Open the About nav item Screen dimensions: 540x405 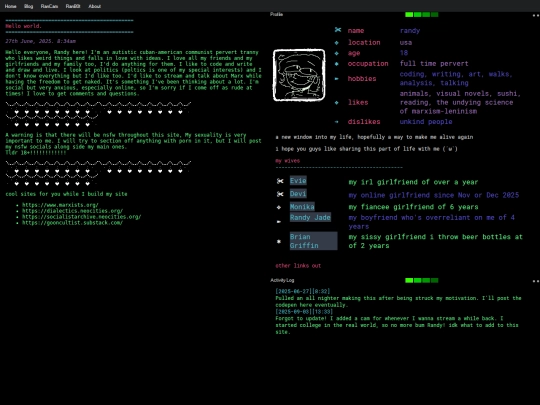(94, 6)
